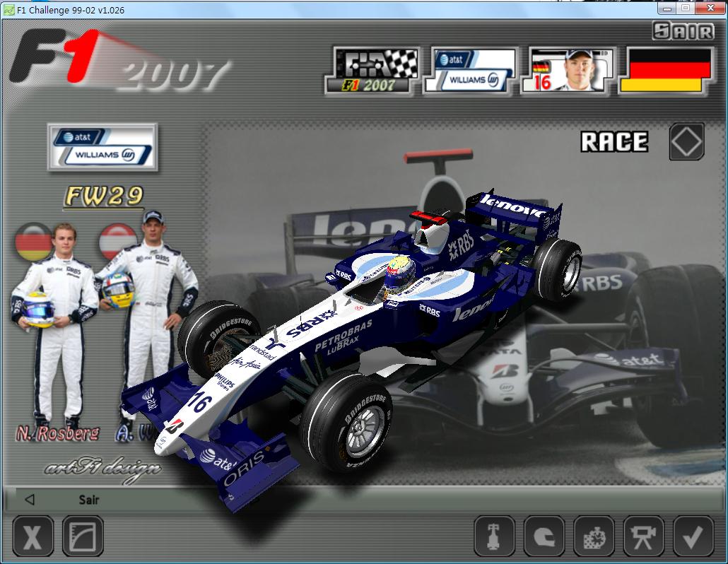The width and height of the screenshot is (728, 564).
Task: Open the camera replay icon
Action: pos(643,536)
